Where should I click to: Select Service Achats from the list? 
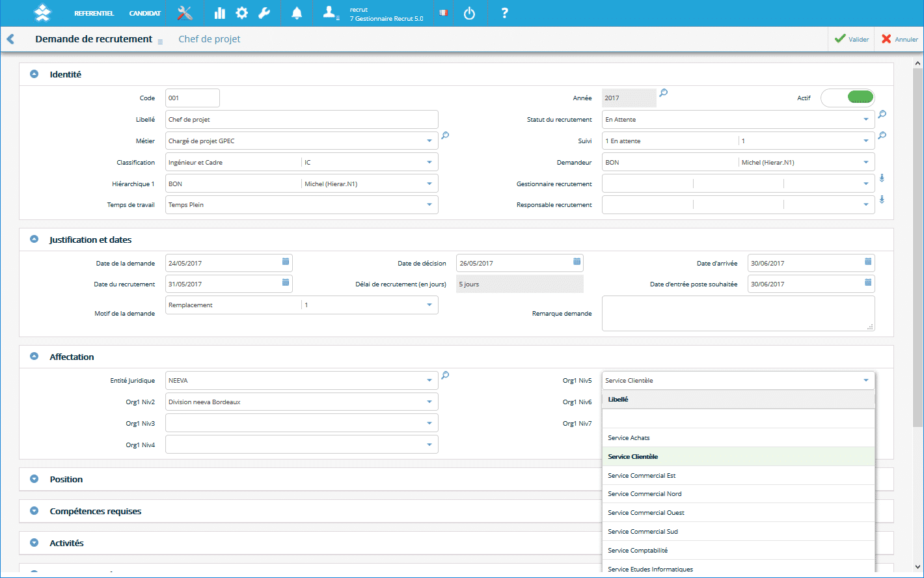pos(739,437)
